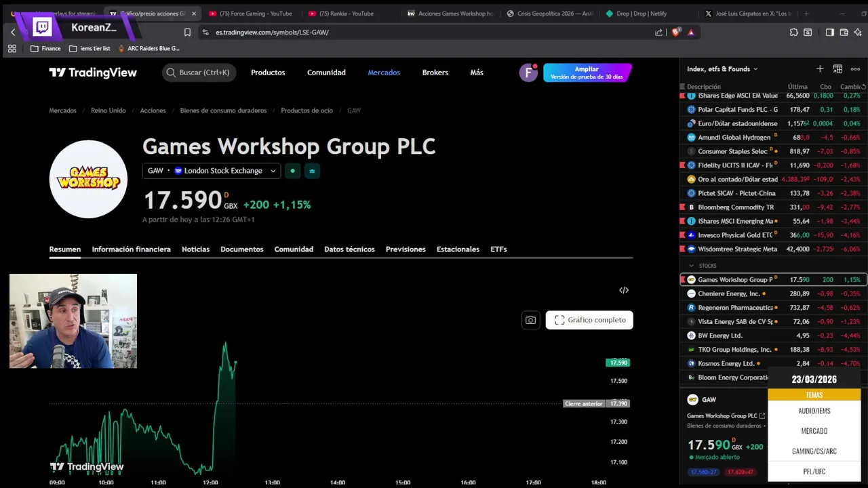Open the Comunidad menu in top navigation
Viewport: 868px width, 488px height.
click(326, 73)
